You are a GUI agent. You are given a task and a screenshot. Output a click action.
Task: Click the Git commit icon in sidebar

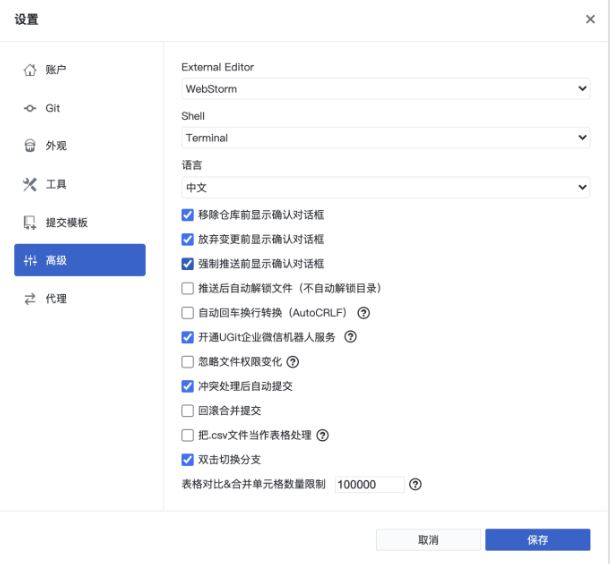click(x=30, y=108)
